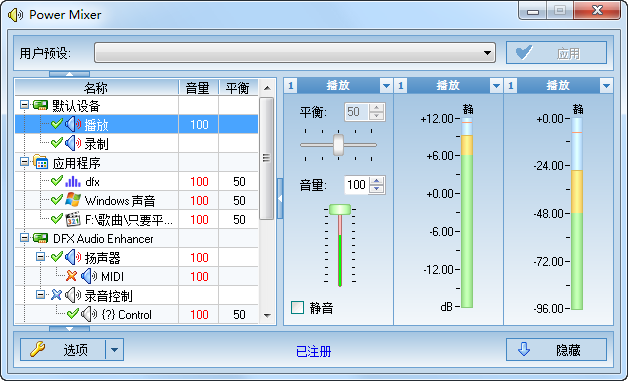Screen dimensions: 628x381
Task: Open the first 播放 panel dropdown arrow
Action: click(386, 85)
